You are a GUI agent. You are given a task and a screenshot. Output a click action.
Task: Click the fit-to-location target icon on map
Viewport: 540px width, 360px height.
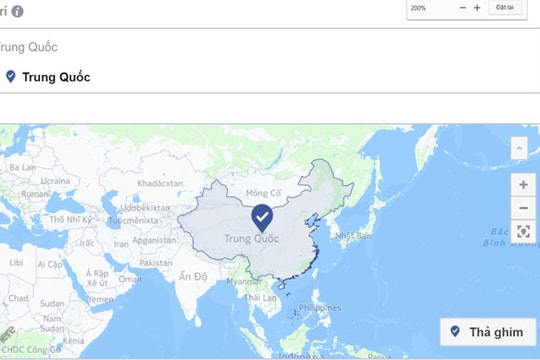point(523,231)
